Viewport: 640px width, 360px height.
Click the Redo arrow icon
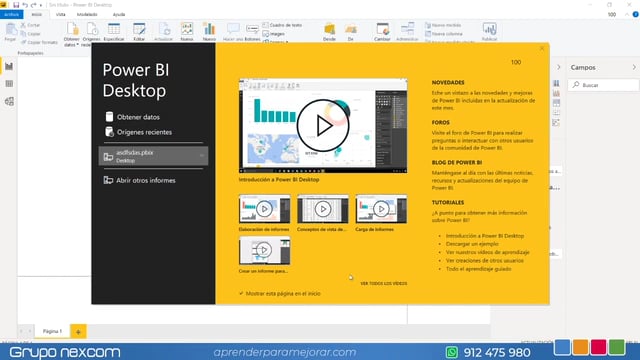tap(33, 5)
